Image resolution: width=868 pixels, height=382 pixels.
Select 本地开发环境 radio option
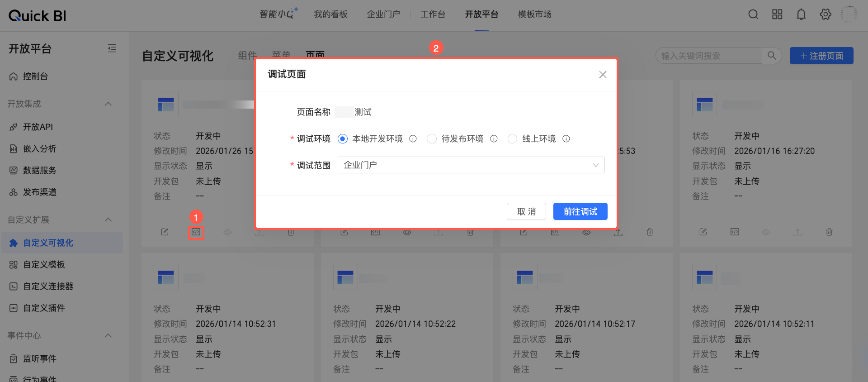click(x=343, y=139)
